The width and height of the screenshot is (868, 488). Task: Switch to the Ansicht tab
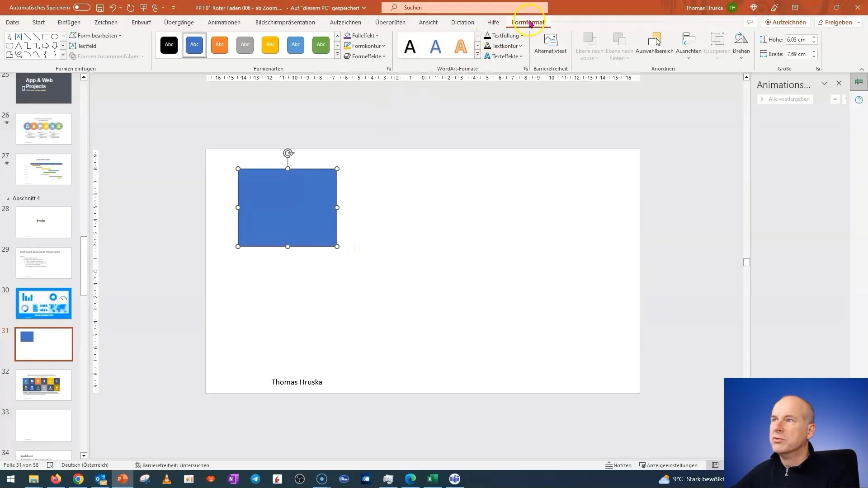(x=428, y=22)
